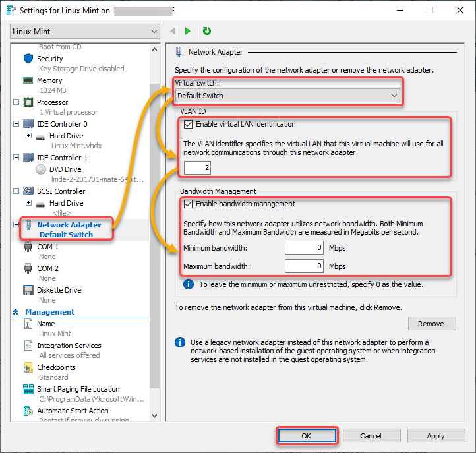Select Hard Drive icon under SCSI Controller

point(40,204)
